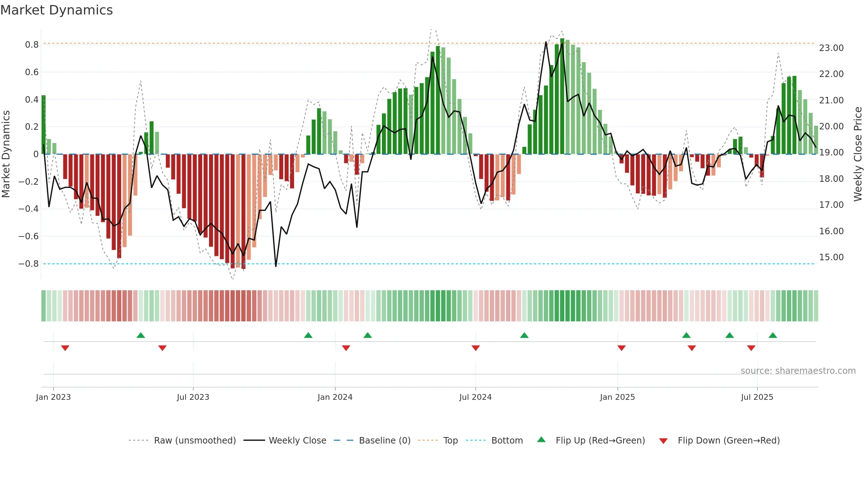Image resolution: width=868 pixels, height=488 pixels.
Task: Click the '18.00' price axis label
Action: tap(831, 179)
